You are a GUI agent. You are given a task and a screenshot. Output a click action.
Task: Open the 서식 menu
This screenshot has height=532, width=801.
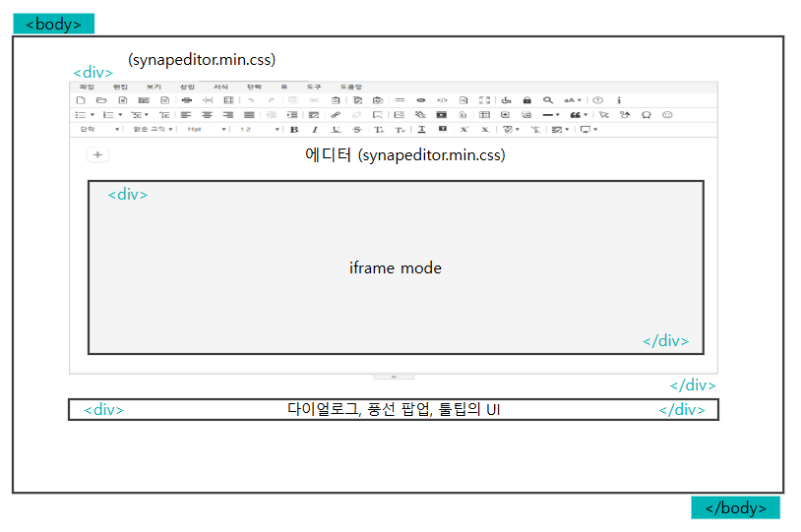220,88
